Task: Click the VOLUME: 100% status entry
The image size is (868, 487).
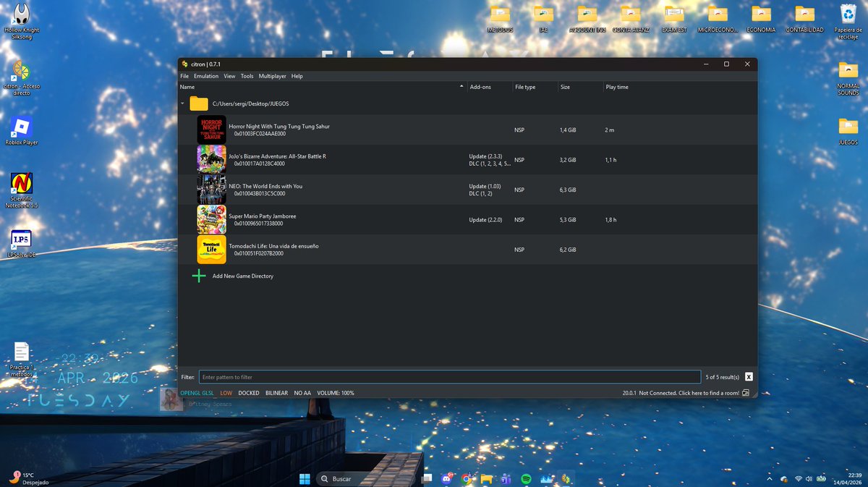Action: [x=336, y=393]
